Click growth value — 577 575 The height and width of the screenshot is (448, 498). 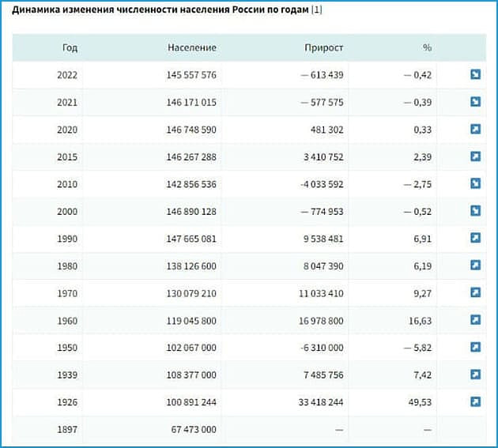point(322,102)
